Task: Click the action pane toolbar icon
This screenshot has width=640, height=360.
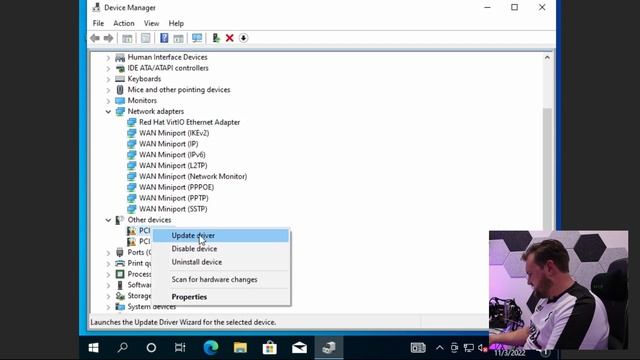Action: pos(178,38)
